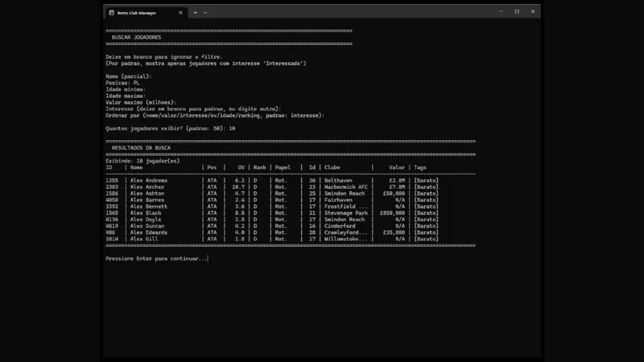This screenshot has height=362, width=644.
Task: Open a new terminal tab with plus
Action: coord(195,13)
